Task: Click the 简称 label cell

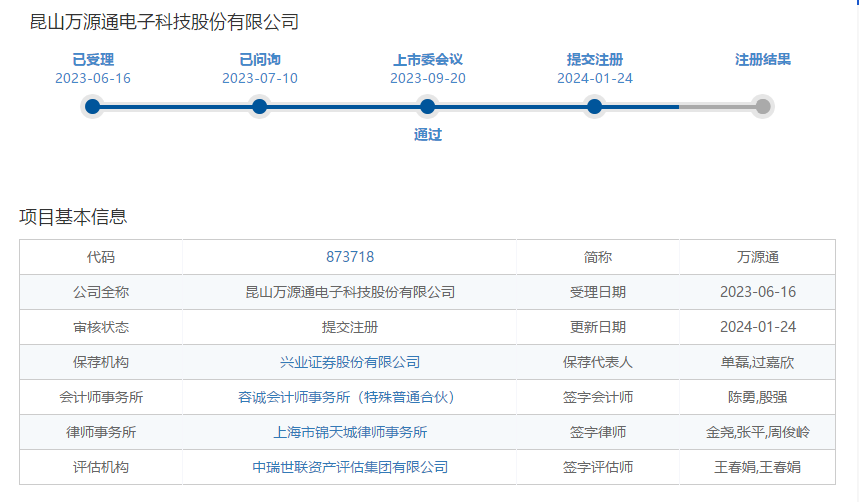Action: [x=598, y=257]
